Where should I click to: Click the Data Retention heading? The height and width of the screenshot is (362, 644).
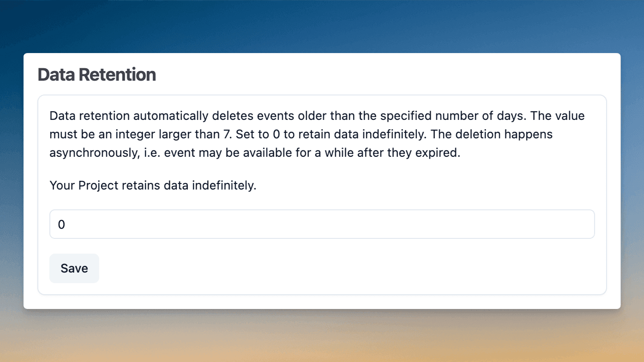click(96, 74)
